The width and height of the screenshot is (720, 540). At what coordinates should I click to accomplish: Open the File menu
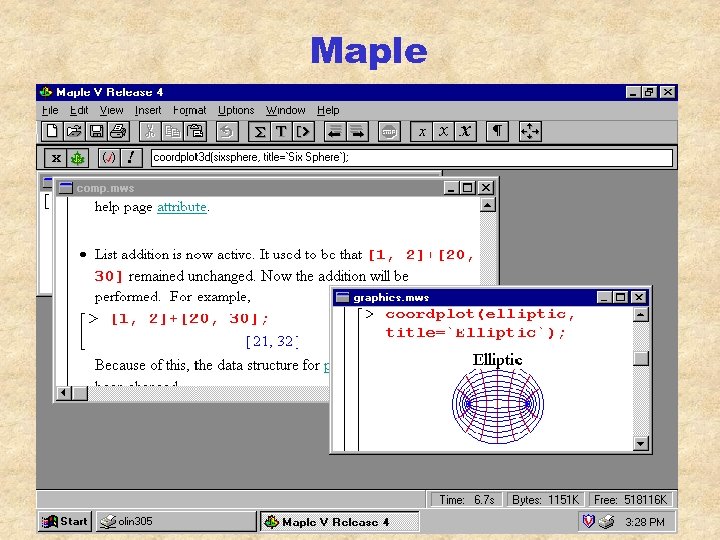tap(50, 110)
